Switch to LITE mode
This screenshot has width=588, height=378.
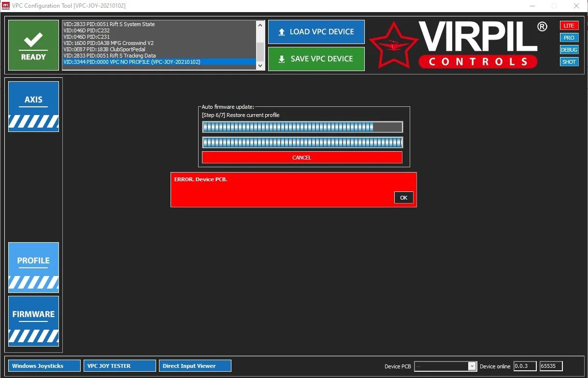tap(569, 26)
